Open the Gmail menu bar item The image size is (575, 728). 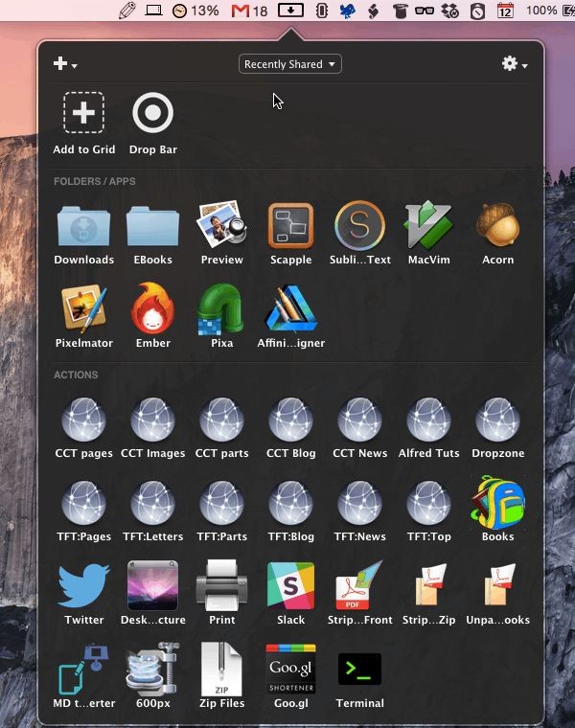click(249, 11)
